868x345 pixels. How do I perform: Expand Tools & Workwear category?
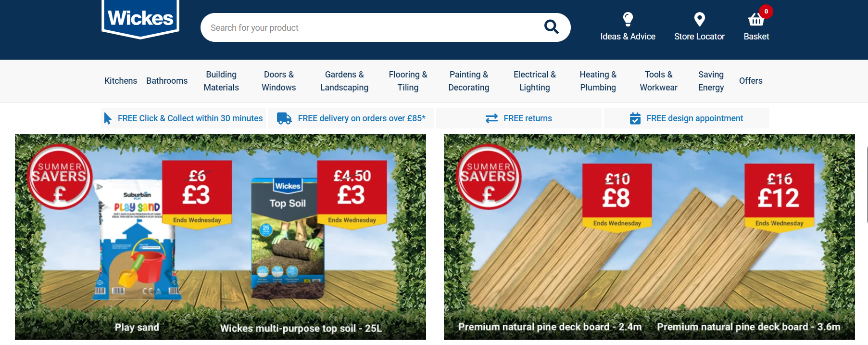click(658, 81)
